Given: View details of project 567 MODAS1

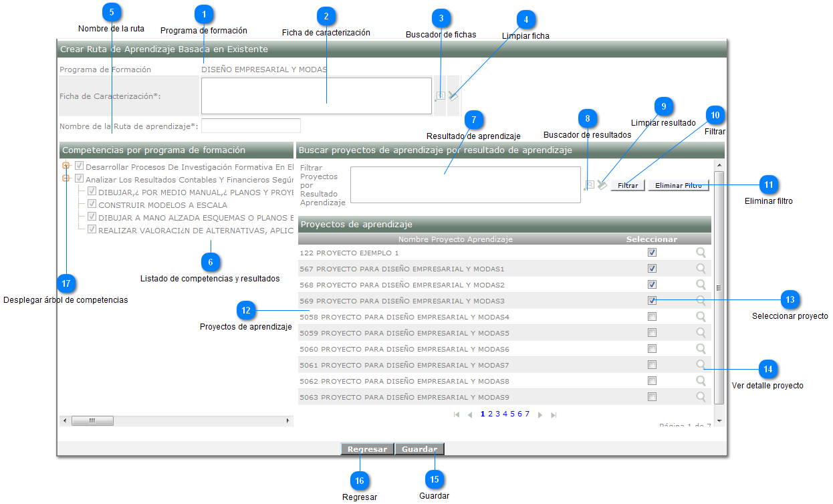Looking at the screenshot, I should (701, 269).
